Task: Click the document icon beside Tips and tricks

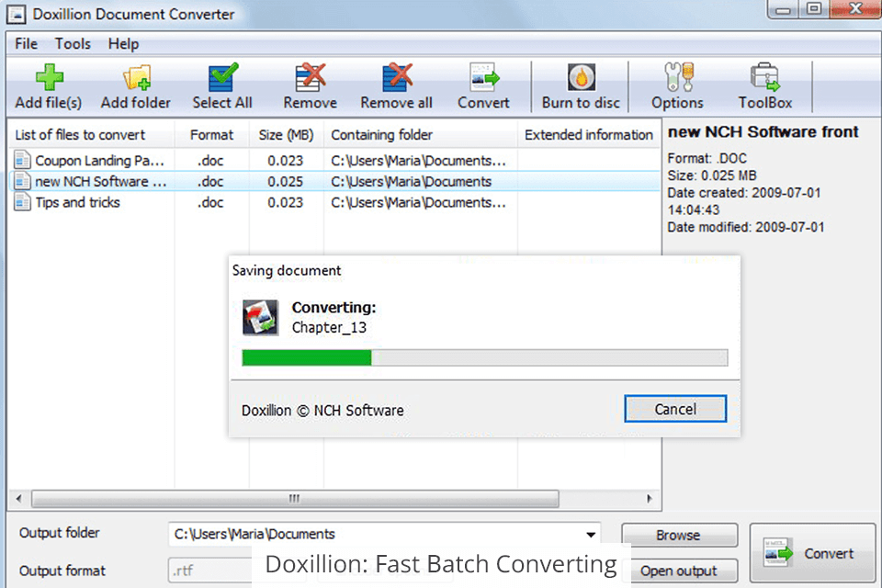Action: pyautogui.click(x=22, y=202)
